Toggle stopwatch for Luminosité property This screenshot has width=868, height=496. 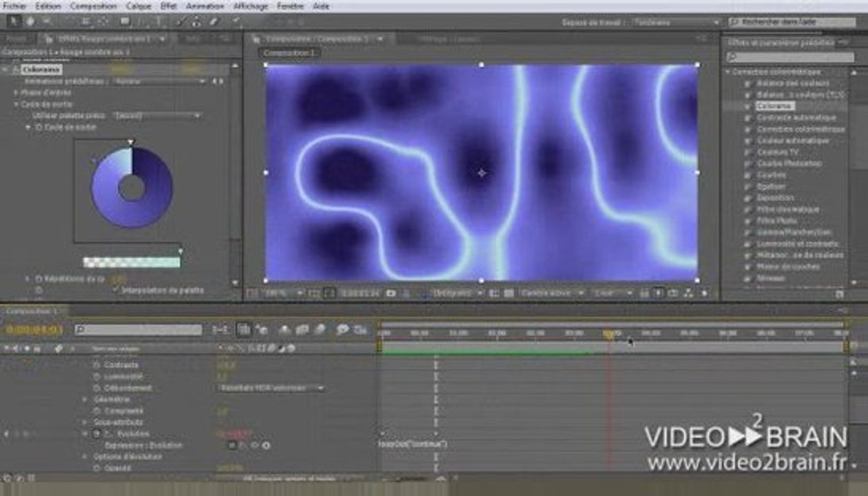pyautogui.click(x=96, y=377)
